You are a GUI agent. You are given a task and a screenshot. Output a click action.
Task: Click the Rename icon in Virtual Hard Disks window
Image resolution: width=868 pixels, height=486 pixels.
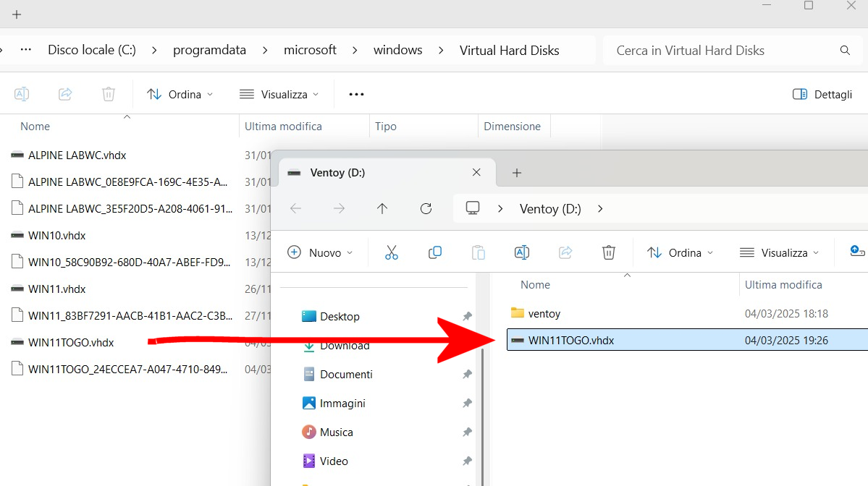(22, 94)
